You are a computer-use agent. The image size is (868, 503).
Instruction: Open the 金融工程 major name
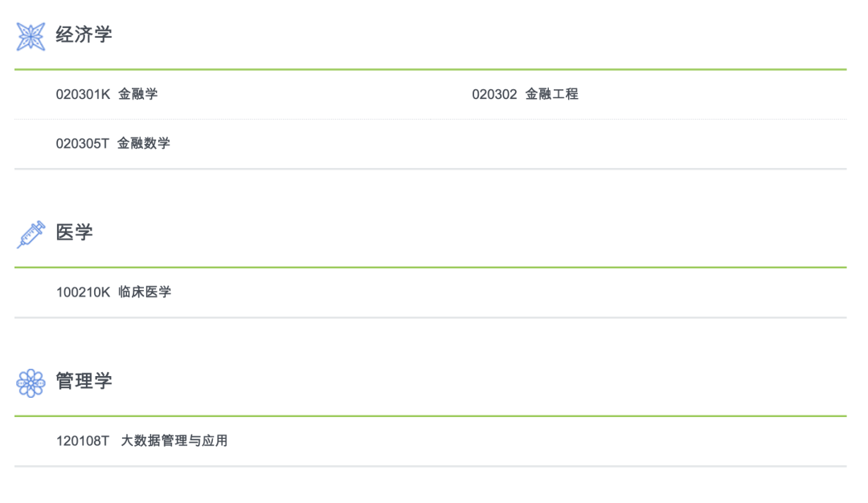point(551,95)
